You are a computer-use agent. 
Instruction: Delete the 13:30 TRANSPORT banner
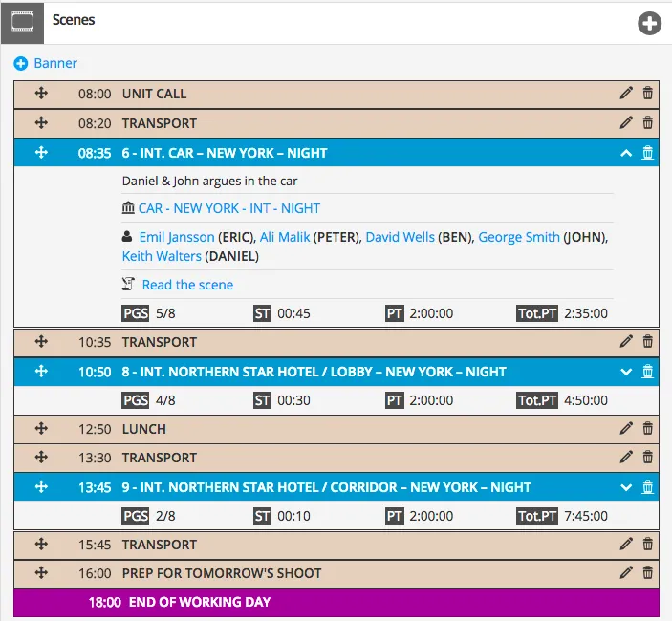(647, 457)
